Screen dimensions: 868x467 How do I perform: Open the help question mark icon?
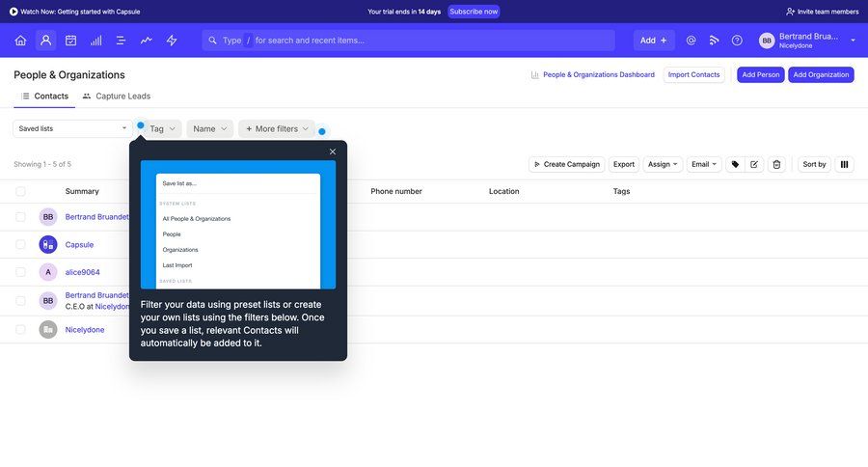[x=737, y=41]
